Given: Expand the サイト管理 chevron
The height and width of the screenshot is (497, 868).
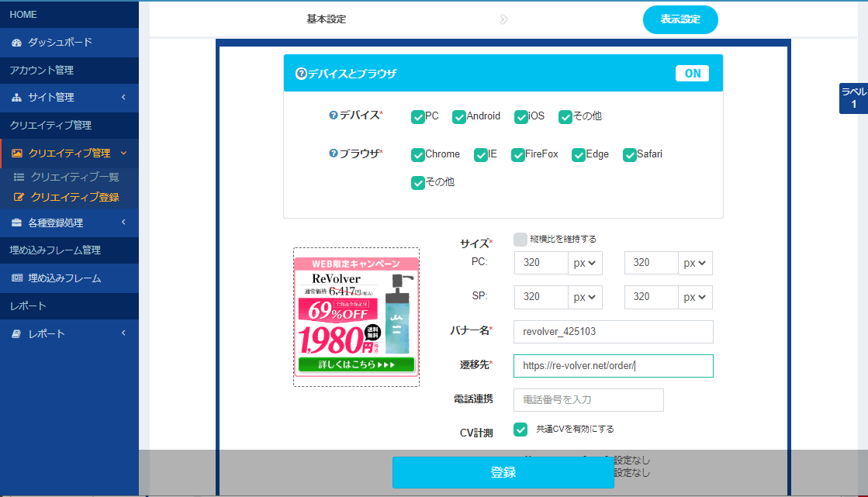Looking at the screenshot, I should [123, 98].
